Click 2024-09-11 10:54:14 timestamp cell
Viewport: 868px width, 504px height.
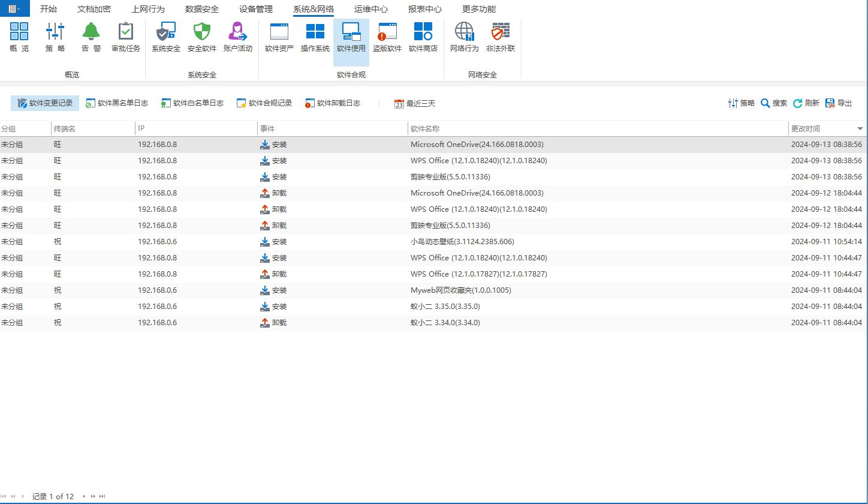click(827, 242)
